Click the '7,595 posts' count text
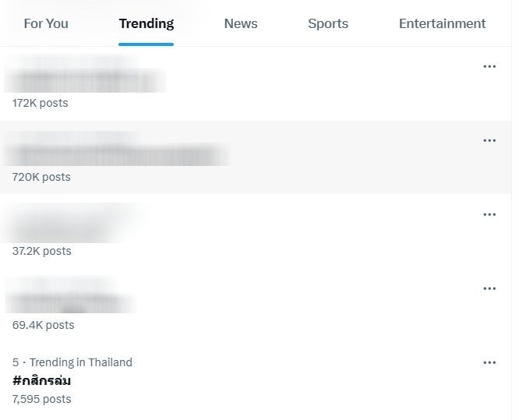The image size is (519, 420). pyautogui.click(x=42, y=399)
